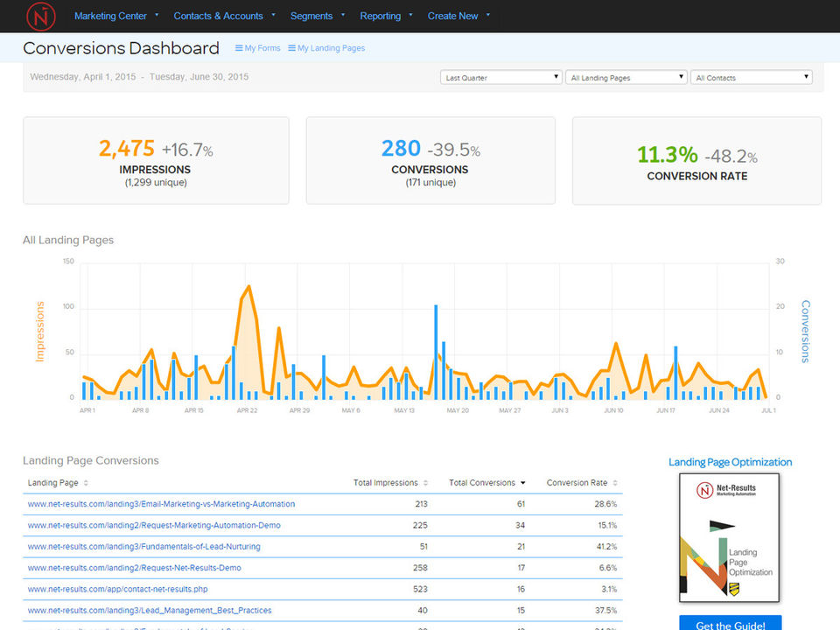Click the Get the Guide! button
This screenshot has width=840, height=630.
730,625
